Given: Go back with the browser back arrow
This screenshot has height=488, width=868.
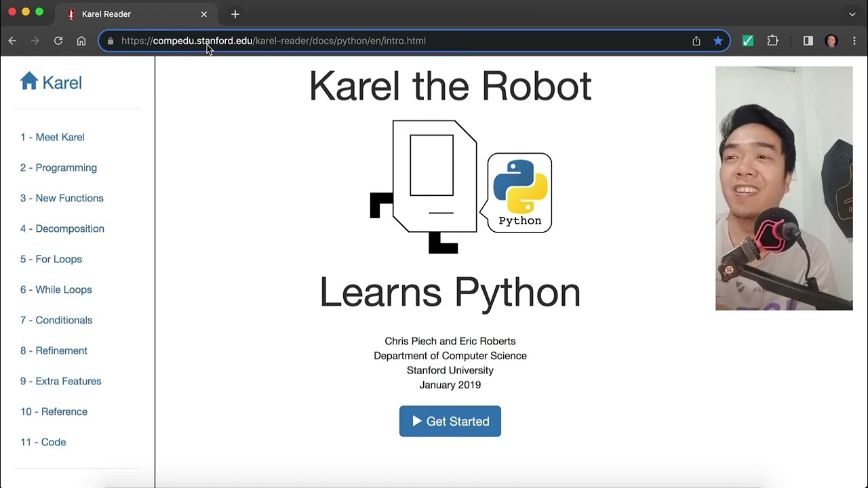Looking at the screenshot, I should point(12,41).
